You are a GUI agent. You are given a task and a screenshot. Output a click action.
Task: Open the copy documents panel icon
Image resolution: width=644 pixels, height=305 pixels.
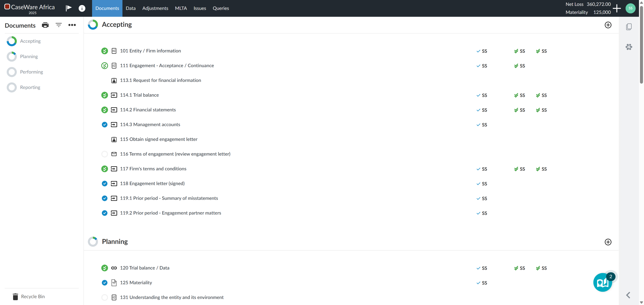(629, 27)
